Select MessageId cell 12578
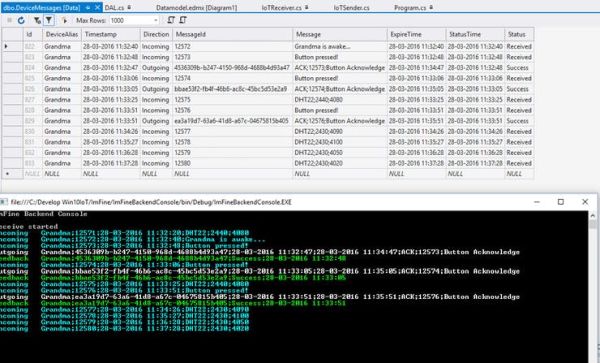This screenshot has height=363, width=600. point(232,142)
